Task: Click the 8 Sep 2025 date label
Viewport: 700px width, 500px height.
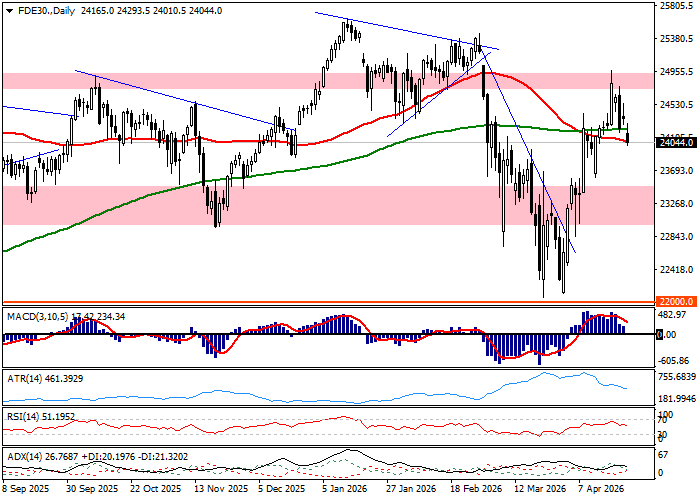Action: tap(25, 490)
